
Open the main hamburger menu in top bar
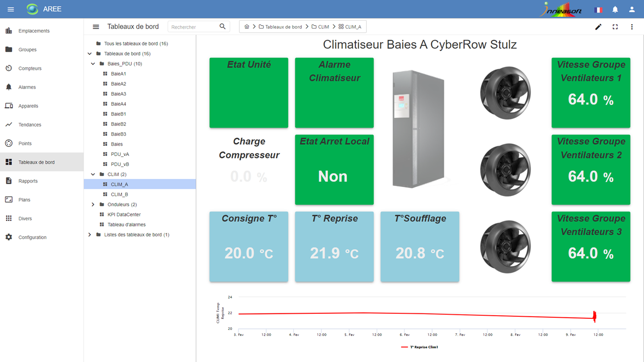pos(11,9)
